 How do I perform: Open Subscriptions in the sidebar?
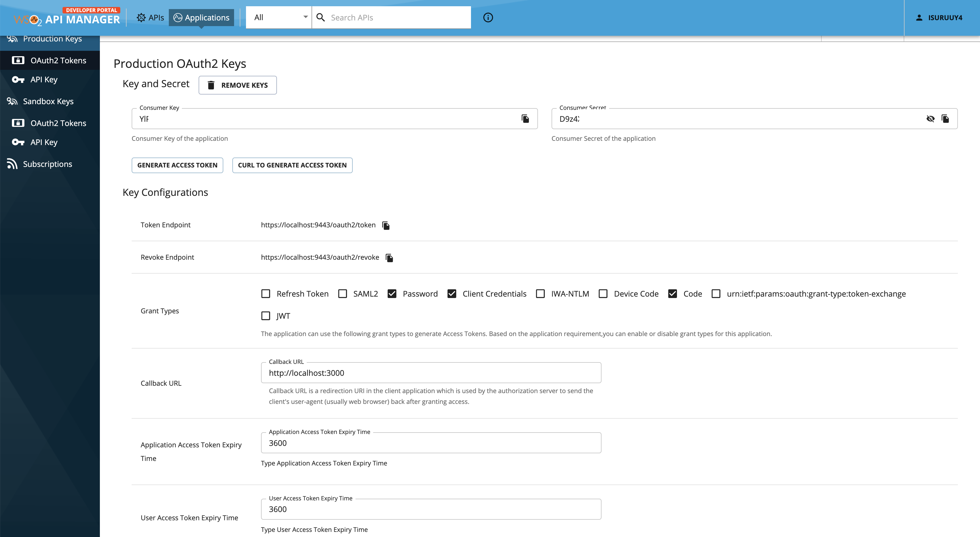50,164
